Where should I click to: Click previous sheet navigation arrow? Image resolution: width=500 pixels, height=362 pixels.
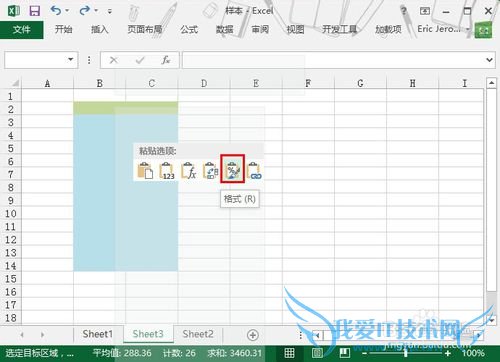(22, 335)
